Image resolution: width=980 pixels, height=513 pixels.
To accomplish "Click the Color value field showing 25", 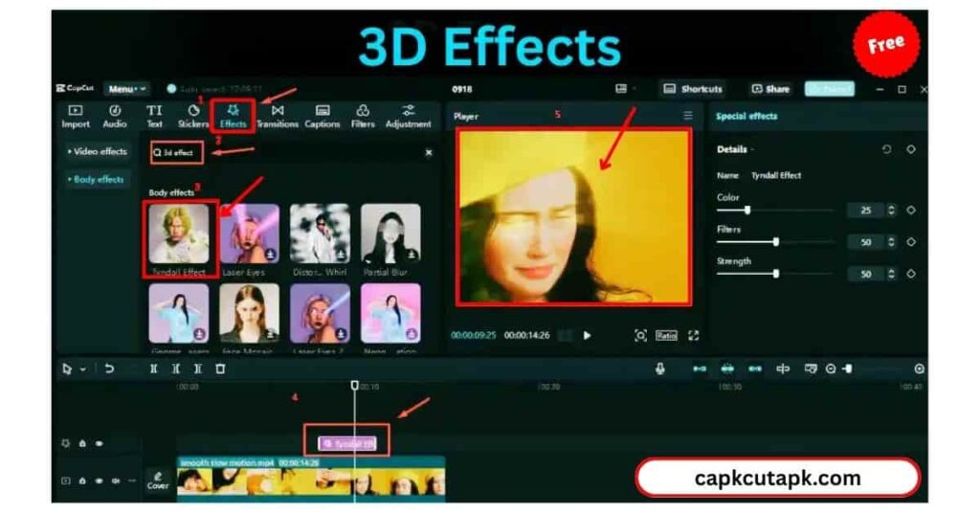I will (866, 211).
